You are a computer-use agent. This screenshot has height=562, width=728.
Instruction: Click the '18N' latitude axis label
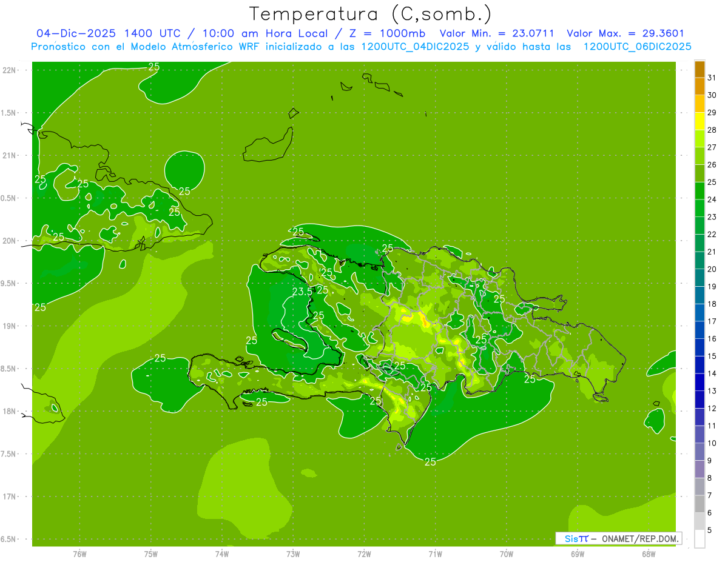[x=9, y=411]
